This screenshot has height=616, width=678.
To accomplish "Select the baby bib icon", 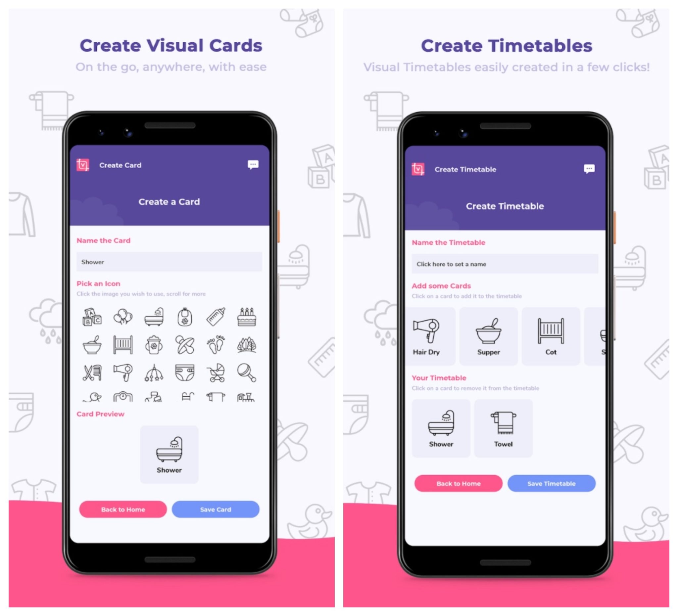I will 184,318.
